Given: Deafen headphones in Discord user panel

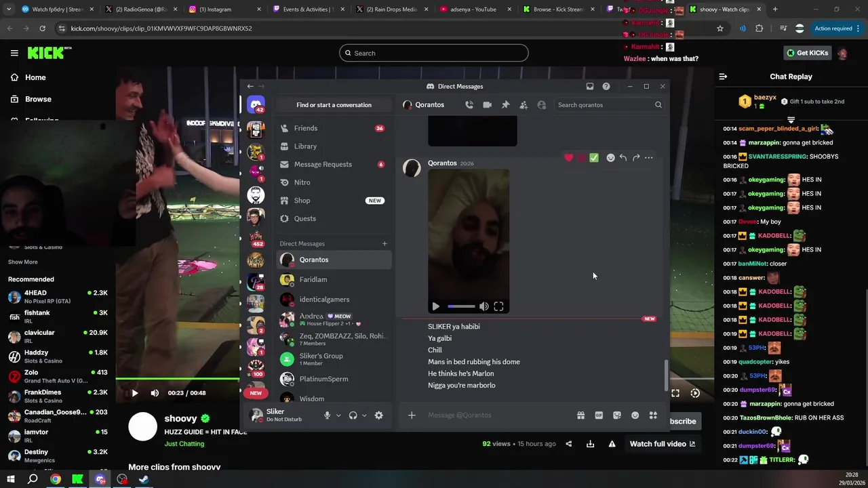Looking at the screenshot, I should pyautogui.click(x=353, y=415).
